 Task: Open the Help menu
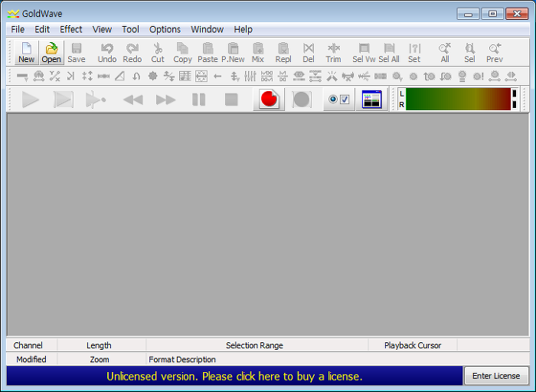pyautogui.click(x=243, y=29)
